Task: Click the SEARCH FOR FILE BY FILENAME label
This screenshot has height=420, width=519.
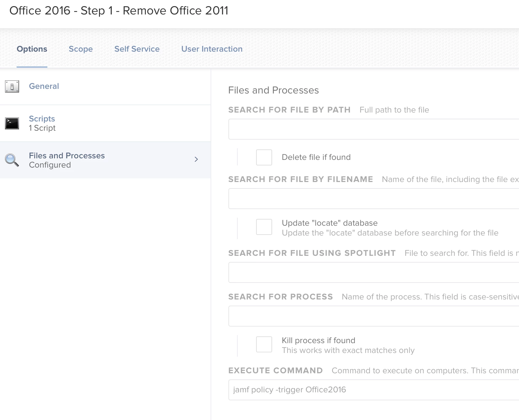Action: [x=300, y=179]
